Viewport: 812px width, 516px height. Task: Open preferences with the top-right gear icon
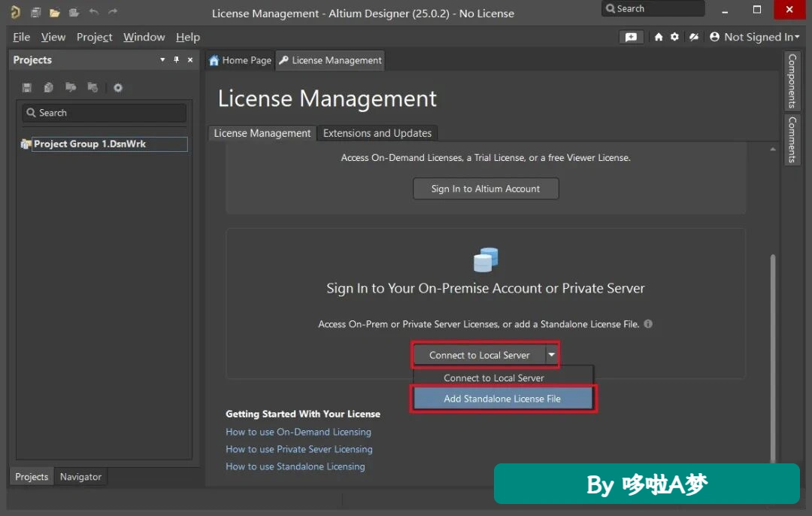click(674, 37)
